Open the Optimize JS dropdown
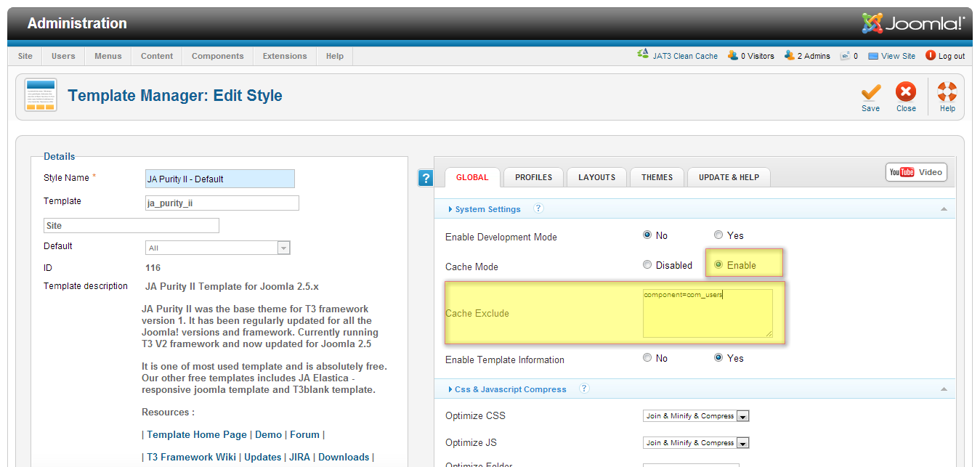The width and height of the screenshot is (980, 467). 742,443
